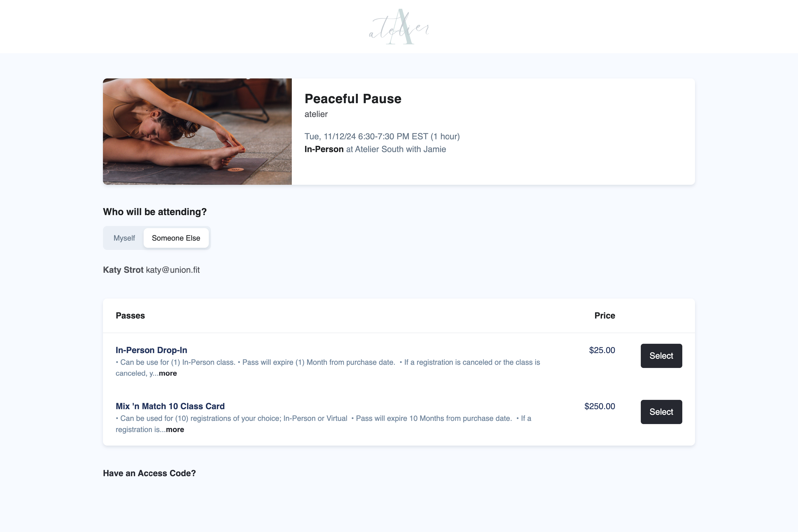Select the Mix 'n Match 10 Class Card

(661, 412)
